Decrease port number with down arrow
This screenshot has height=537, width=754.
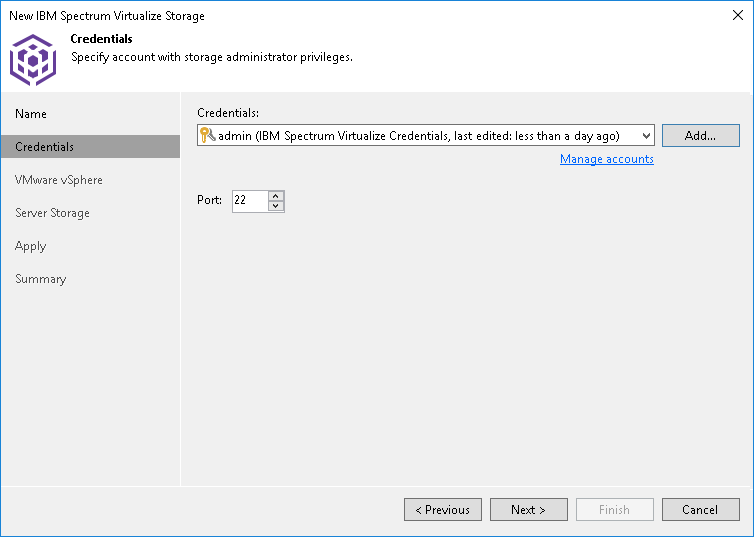(x=276, y=206)
